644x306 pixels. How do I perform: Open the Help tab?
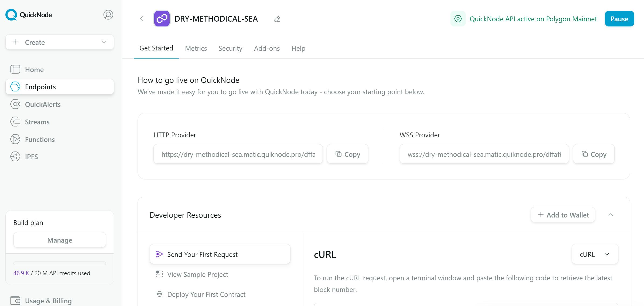(298, 48)
